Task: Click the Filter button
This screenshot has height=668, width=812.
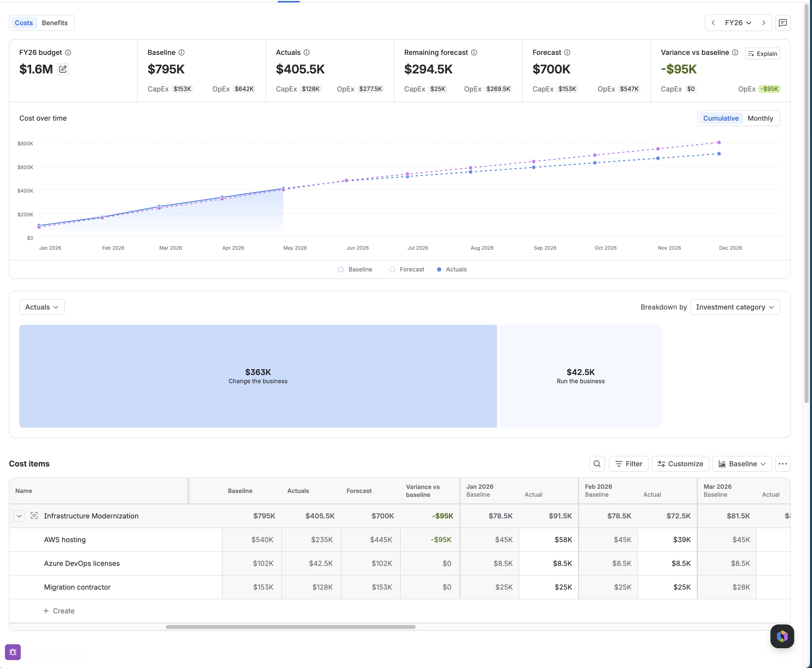Action: tap(629, 464)
